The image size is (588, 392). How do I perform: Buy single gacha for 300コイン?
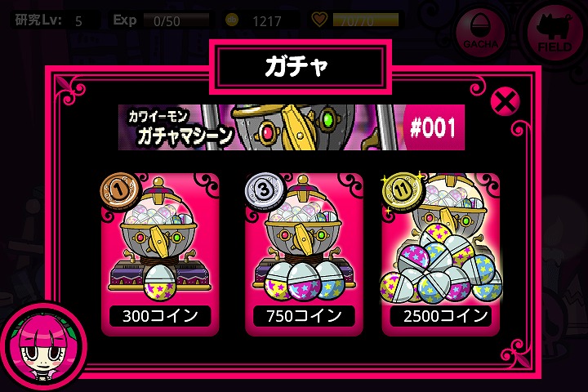click(x=160, y=316)
